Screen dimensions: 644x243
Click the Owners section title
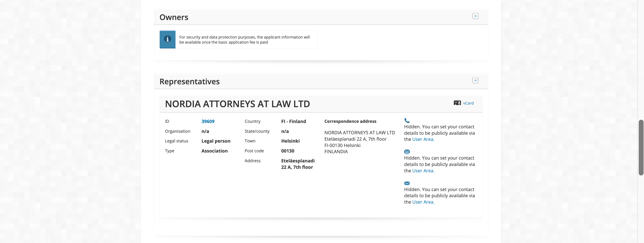(x=174, y=17)
